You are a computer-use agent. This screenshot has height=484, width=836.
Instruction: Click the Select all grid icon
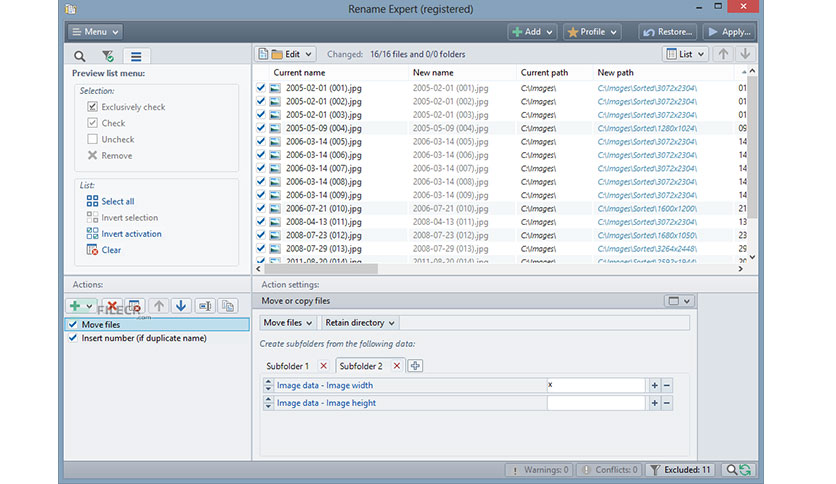[x=92, y=201]
